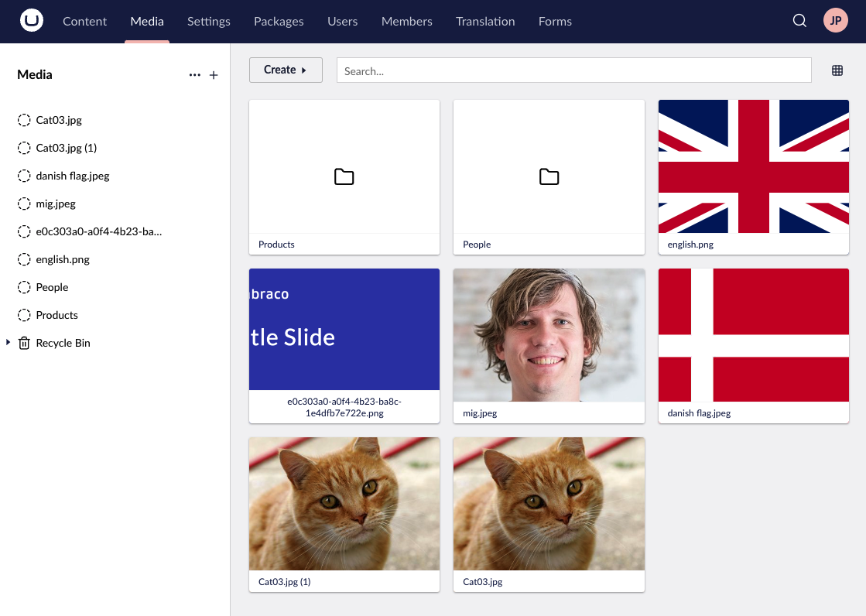Open the Translation section tab

tap(485, 21)
